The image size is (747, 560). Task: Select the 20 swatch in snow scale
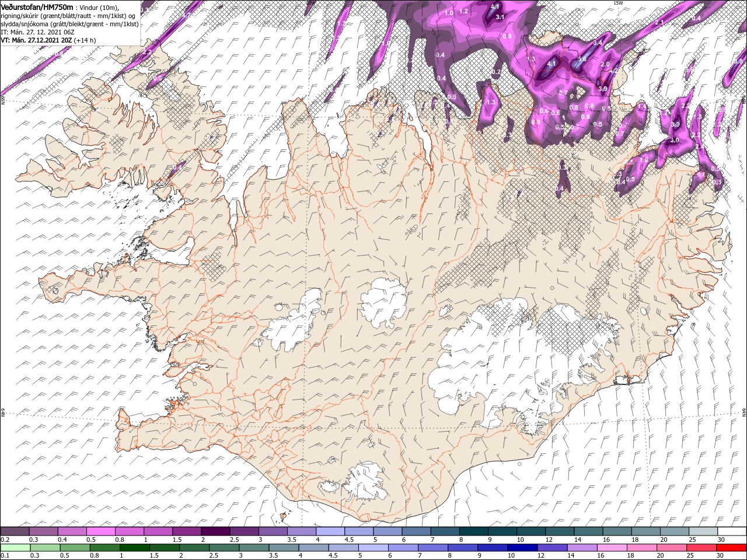(675, 531)
